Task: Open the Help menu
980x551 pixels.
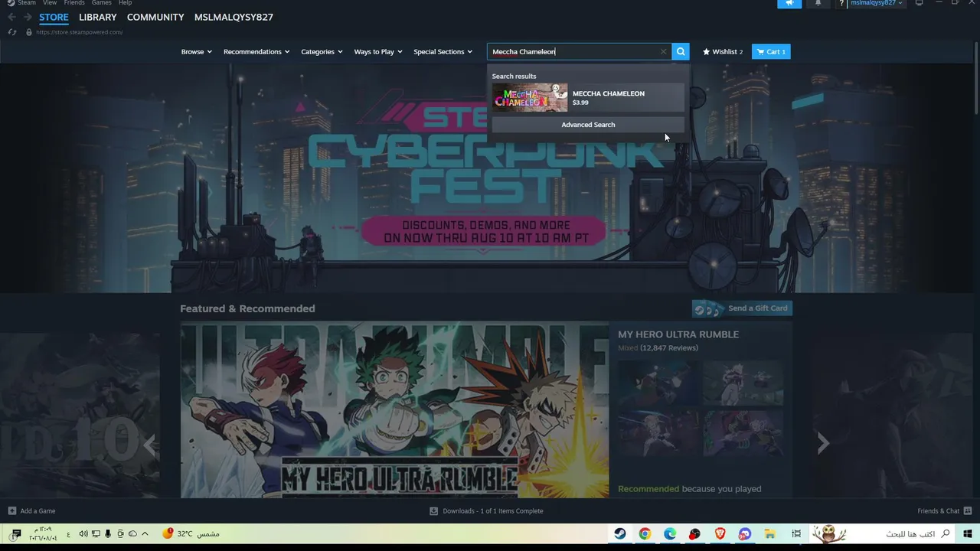Action: pos(126,3)
